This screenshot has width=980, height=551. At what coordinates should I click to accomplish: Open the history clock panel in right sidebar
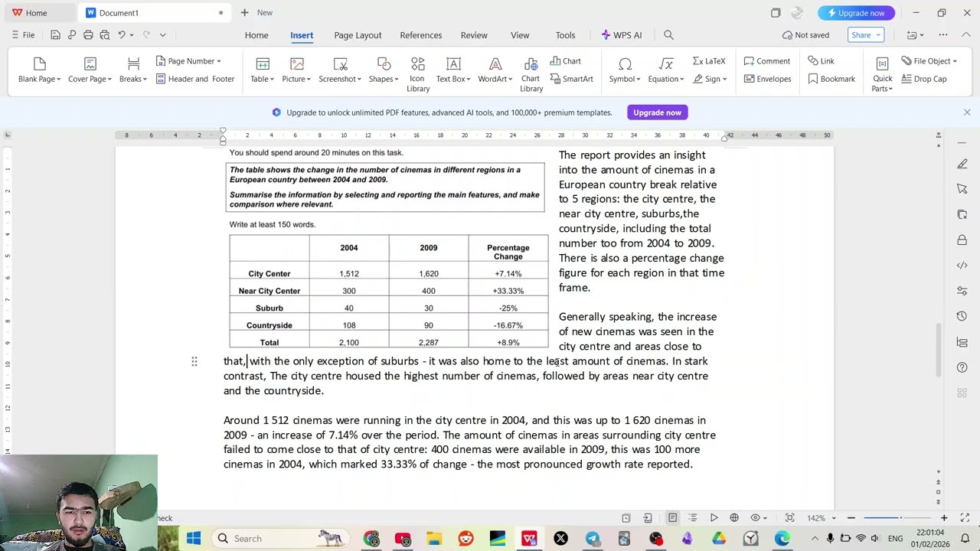pos(962,317)
